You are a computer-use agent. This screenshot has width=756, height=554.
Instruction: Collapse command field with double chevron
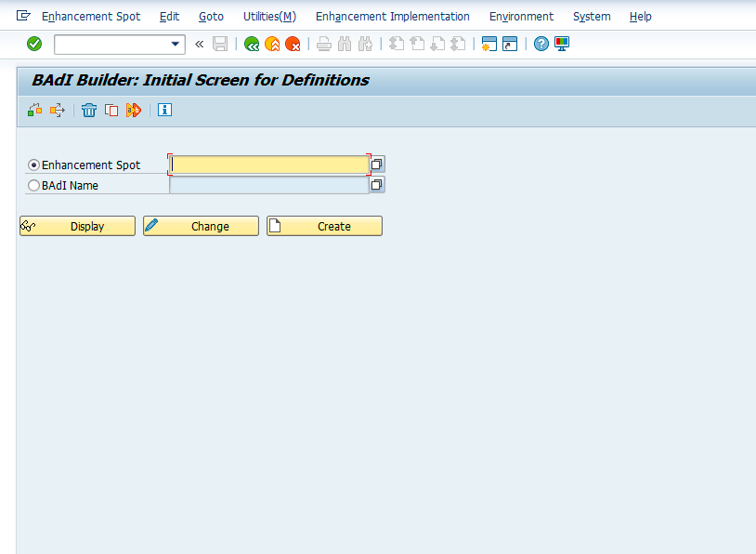(x=199, y=45)
